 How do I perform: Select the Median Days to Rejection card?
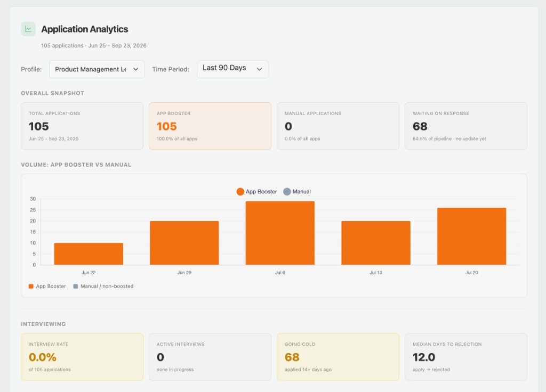click(x=466, y=357)
